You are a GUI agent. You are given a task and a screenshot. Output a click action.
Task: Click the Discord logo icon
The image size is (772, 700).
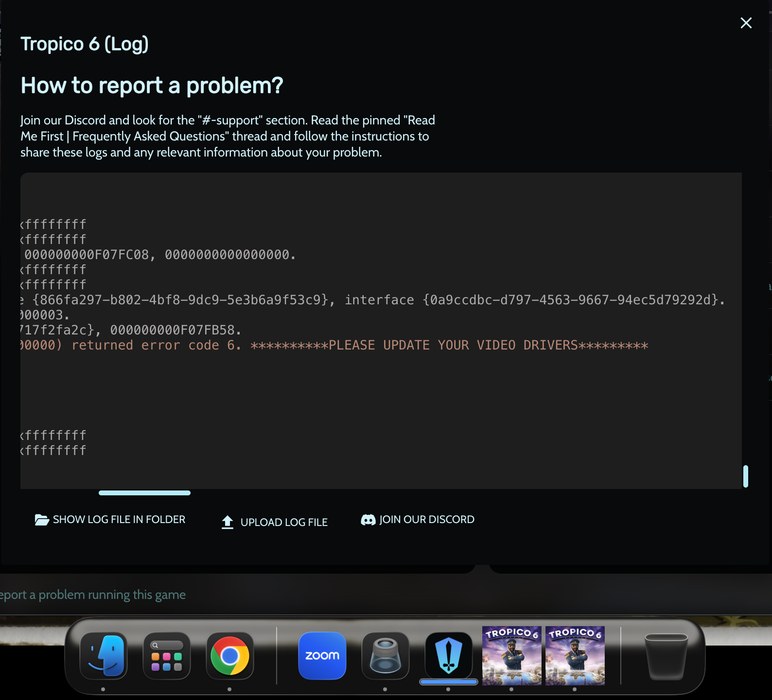tap(368, 520)
